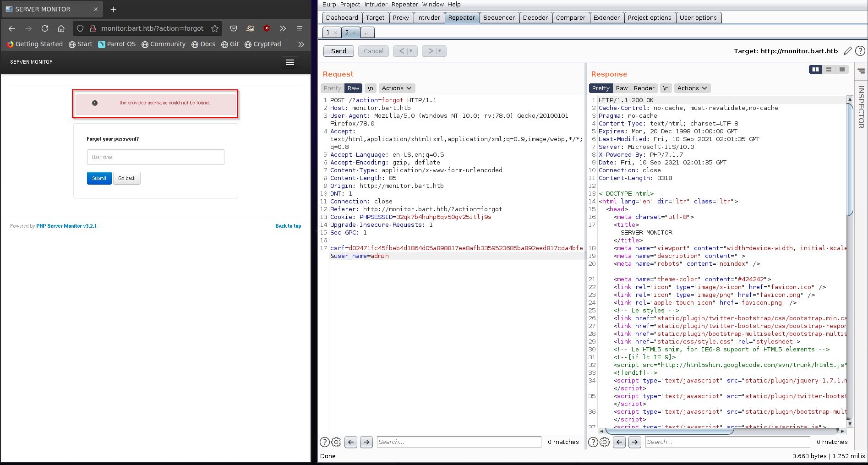This screenshot has width=868, height=465.
Task: Open Burp menu in menu bar
Action: click(x=329, y=4)
